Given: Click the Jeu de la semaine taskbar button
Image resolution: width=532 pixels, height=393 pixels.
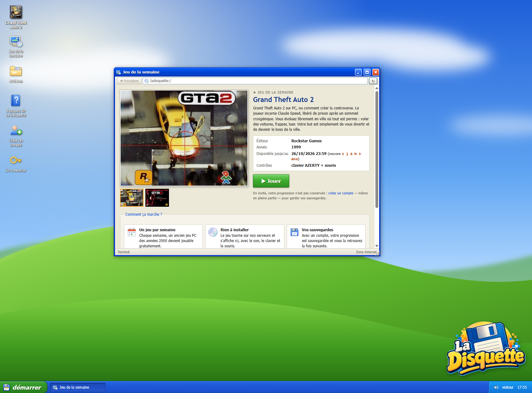Looking at the screenshot, I should click(78, 387).
